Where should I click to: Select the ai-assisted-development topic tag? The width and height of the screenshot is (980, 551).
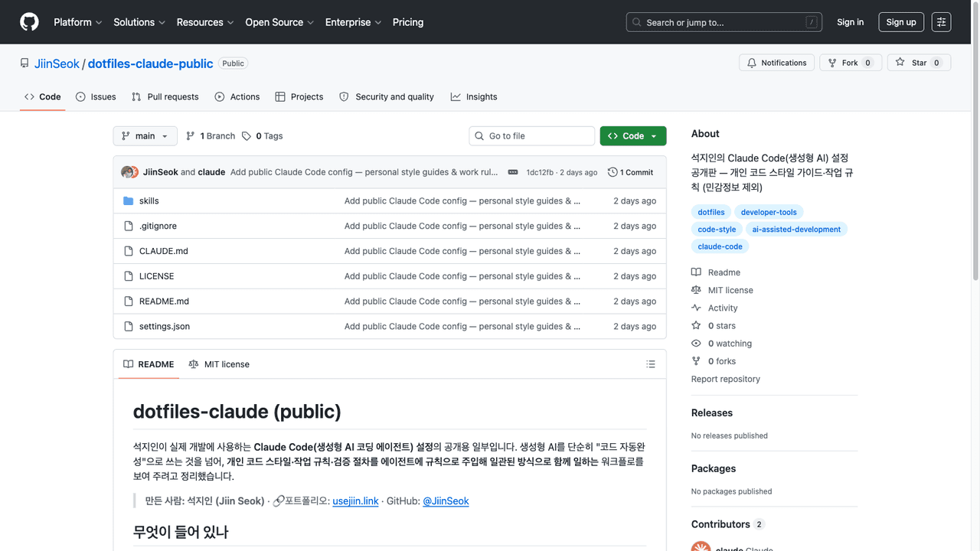[x=796, y=229]
